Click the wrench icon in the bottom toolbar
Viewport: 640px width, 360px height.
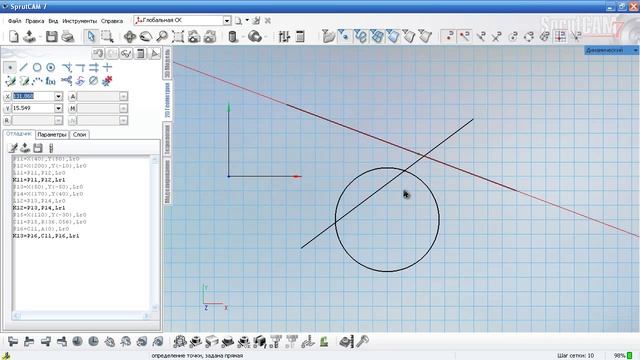[362, 341]
